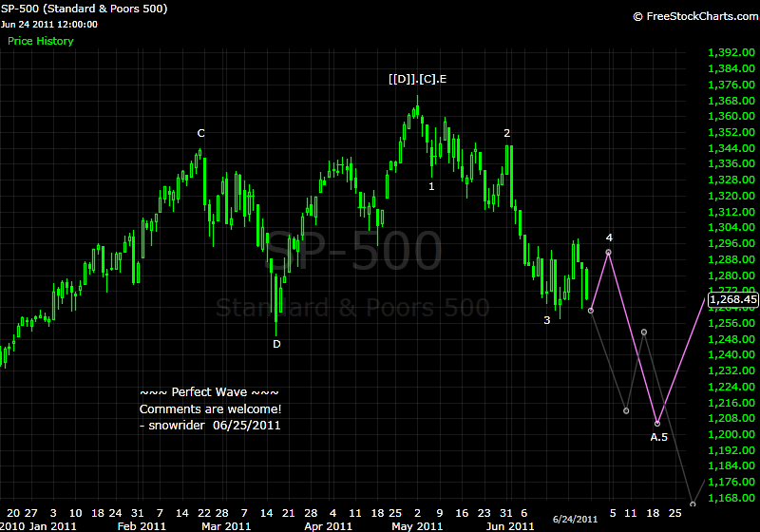Click the projection start node at the last candle
The width and height of the screenshot is (760, 532).
click(x=590, y=311)
